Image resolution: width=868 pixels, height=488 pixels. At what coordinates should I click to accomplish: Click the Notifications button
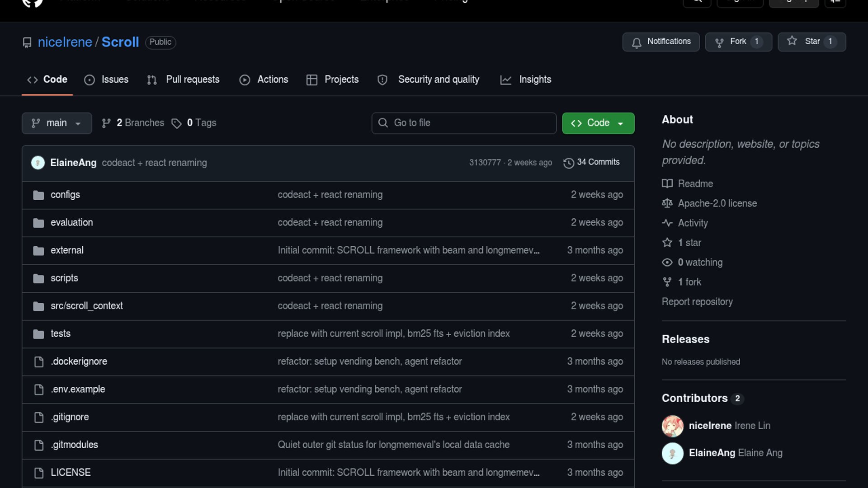661,42
